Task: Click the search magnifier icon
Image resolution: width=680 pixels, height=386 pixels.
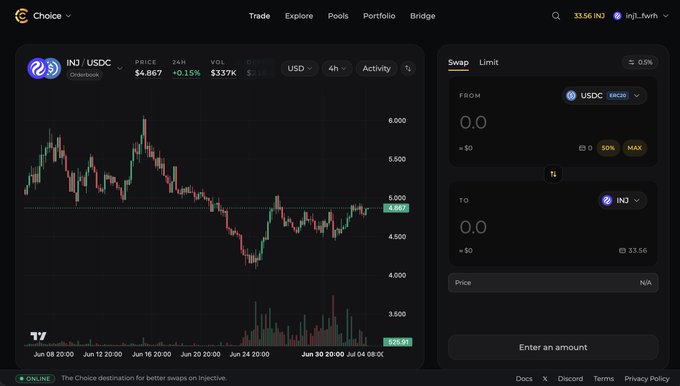Action: 556,16
